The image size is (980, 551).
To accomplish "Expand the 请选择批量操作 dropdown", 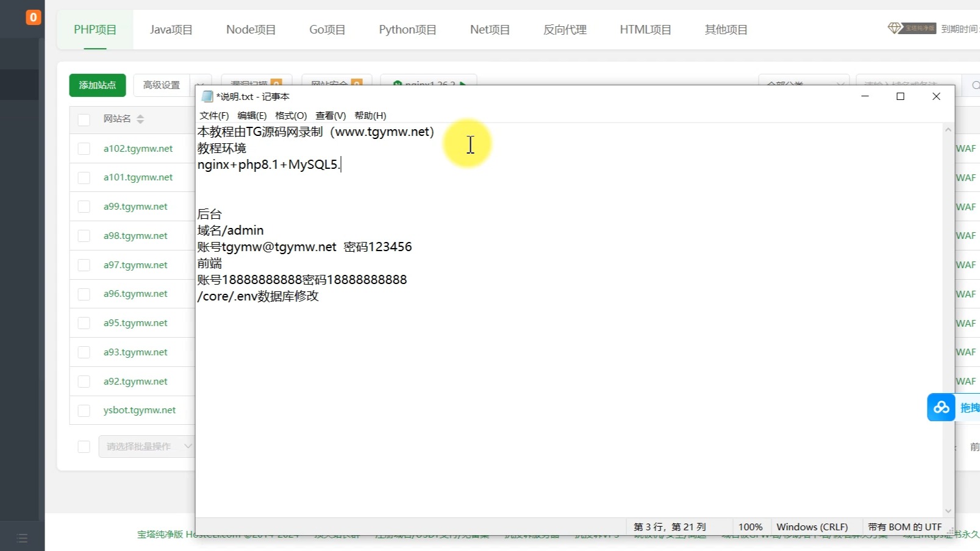I will tap(146, 447).
